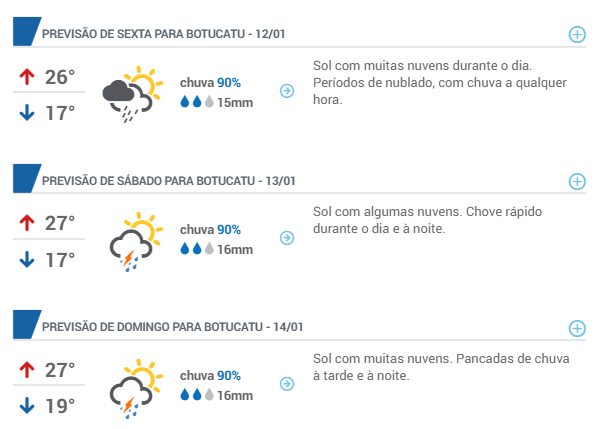This screenshot has height=429, width=600.
Task: Click the blue min temperature arrow for Sunday
Action: point(27,406)
